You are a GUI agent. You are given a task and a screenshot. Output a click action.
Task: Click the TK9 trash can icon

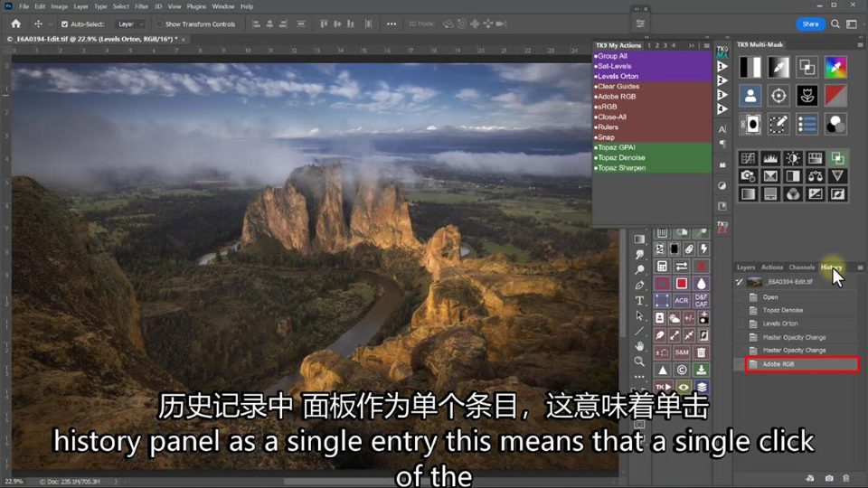click(x=701, y=352)
